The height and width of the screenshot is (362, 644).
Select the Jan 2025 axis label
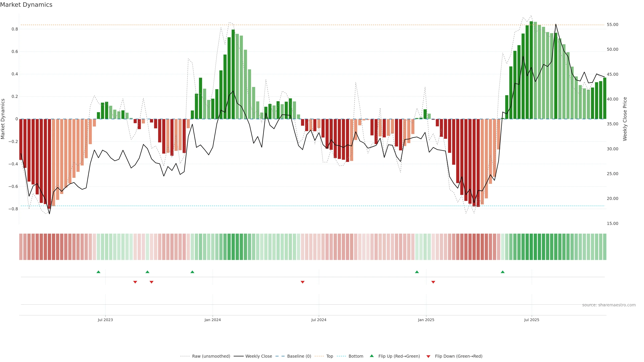pyautogui.click(x=426, y=320)
